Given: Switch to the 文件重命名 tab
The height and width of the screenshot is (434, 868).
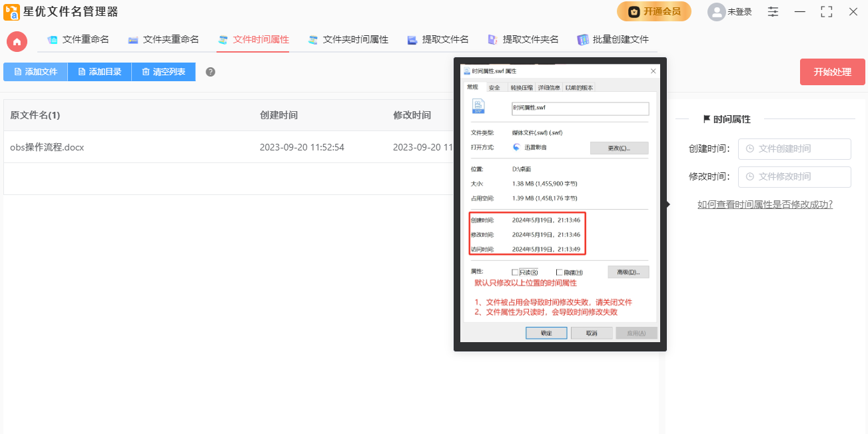Looking at the screenshot, I should point(78,40).
